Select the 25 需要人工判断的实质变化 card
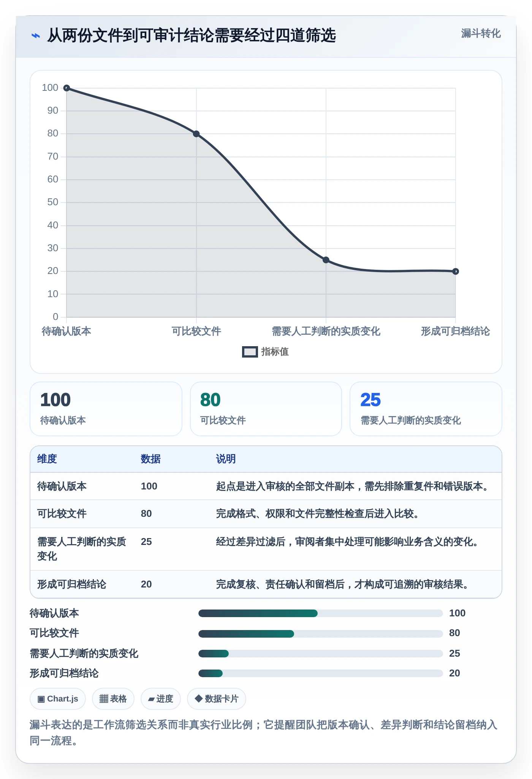 (x=426, y=409)
